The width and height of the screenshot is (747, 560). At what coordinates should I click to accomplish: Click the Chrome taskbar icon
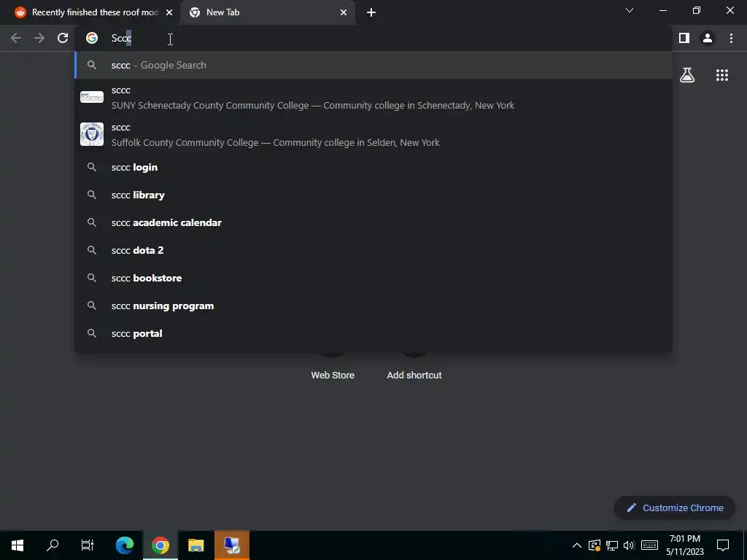[160, 545]
